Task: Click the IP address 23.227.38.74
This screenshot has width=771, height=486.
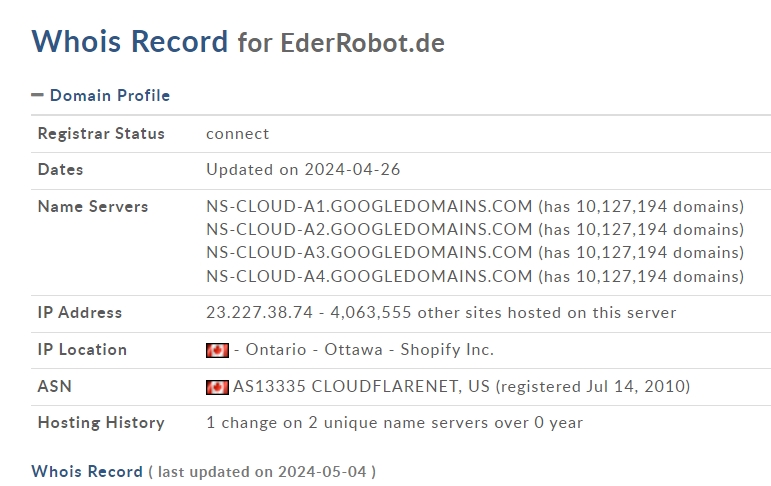Action: tap(259, 312)
